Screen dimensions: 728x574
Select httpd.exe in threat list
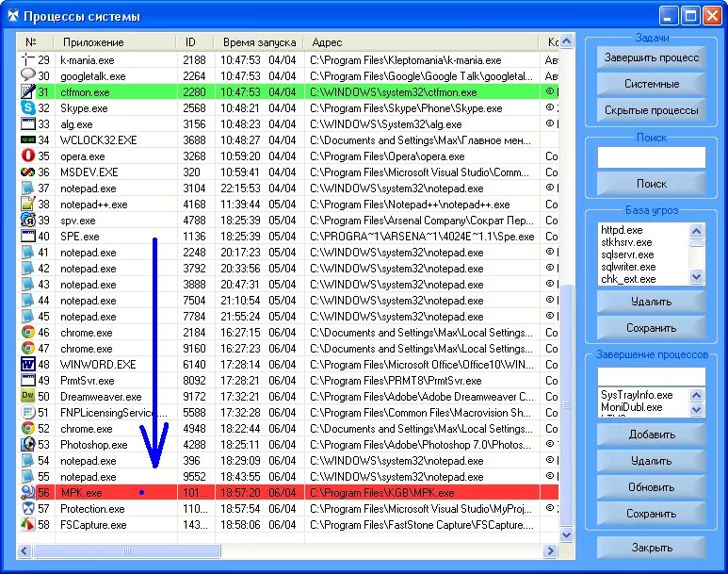pyautogui.click(x=622, y=230)
